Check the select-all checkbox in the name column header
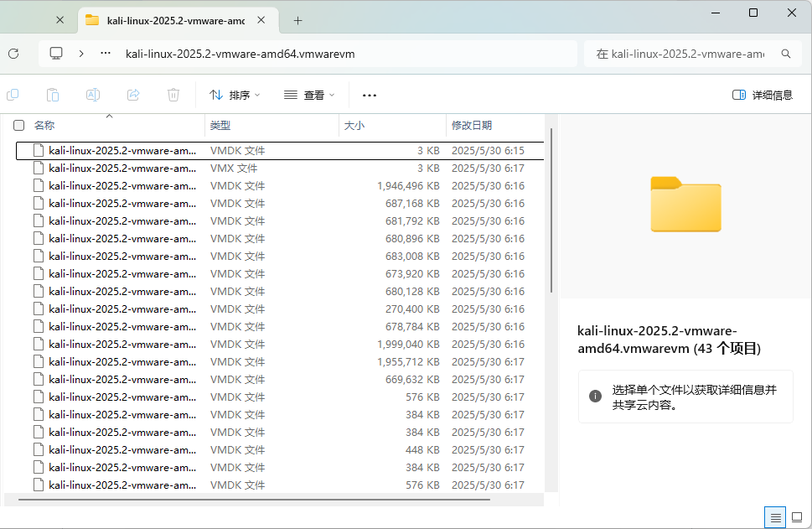The height and width of the screenshot is (529, 812). tap(18, 124)
